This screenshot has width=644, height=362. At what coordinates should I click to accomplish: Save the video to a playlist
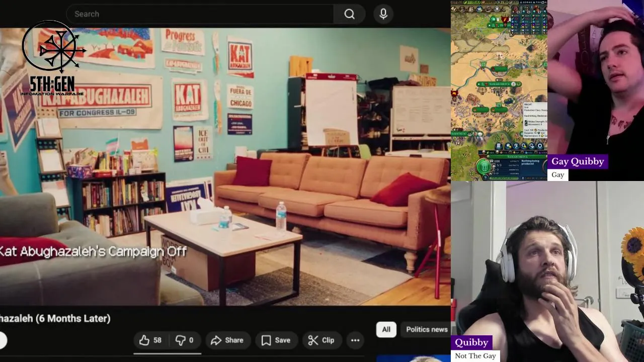point(276,340)
